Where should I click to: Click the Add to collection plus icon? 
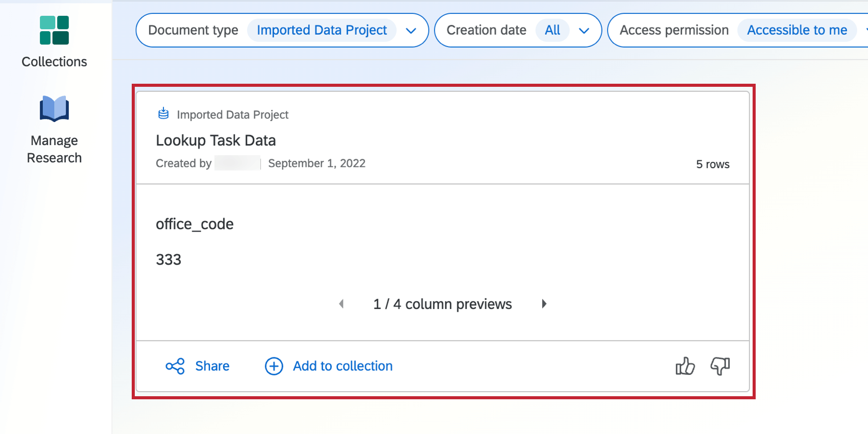click(274, 366)
